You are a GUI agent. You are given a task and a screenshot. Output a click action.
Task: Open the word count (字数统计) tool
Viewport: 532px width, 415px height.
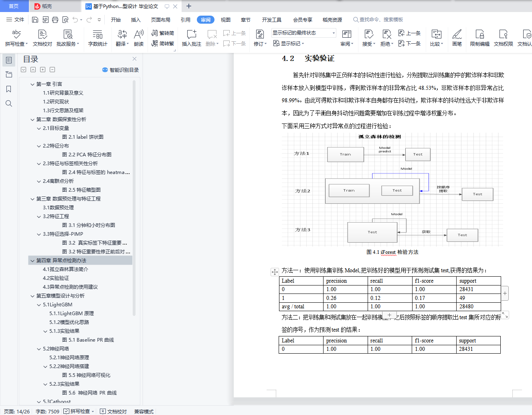98,38
